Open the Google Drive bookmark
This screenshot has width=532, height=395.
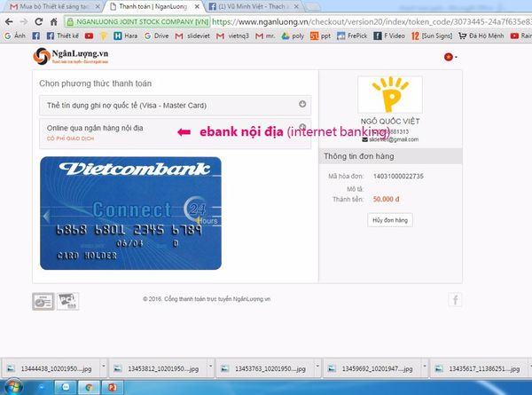[156, 36]
